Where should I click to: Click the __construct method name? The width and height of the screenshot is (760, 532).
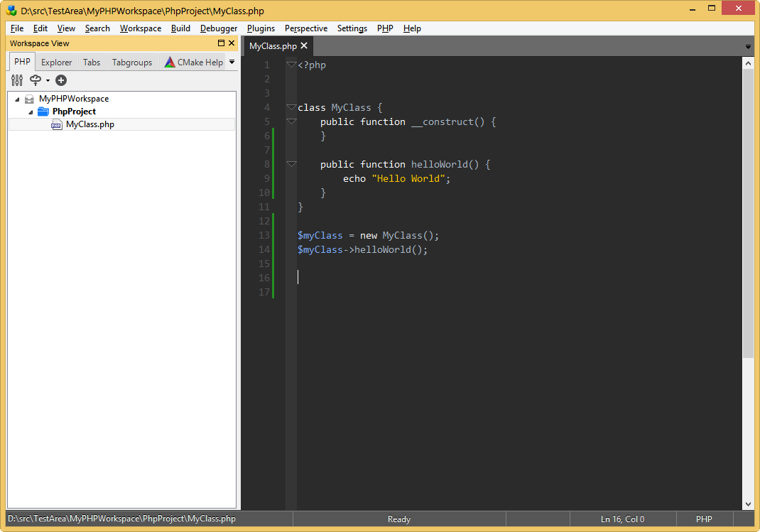pyautogui.click(x=442, y=121)
